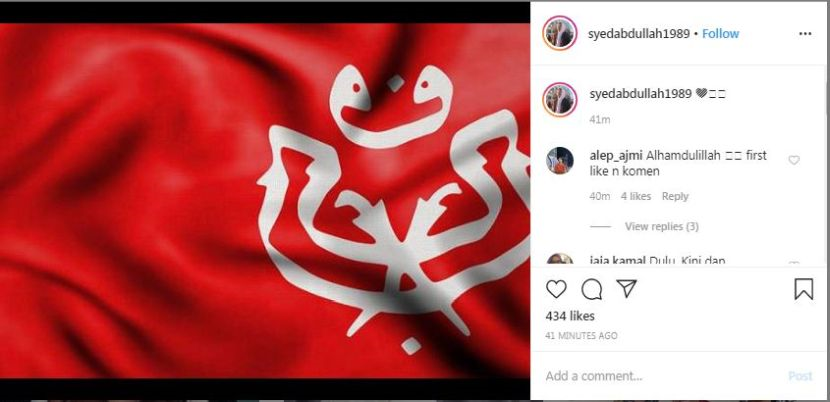
Task: Open the comment speech bubble icon
Action: [591, 289]
